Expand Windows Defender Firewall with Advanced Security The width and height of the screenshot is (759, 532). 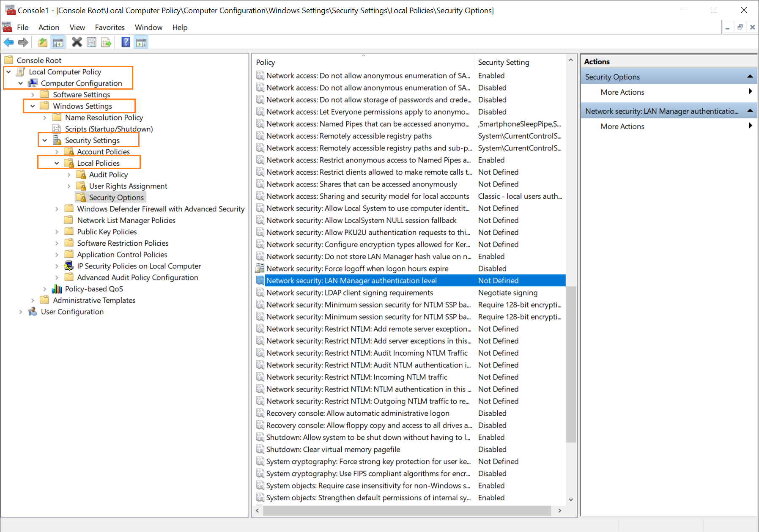[57, 209]
